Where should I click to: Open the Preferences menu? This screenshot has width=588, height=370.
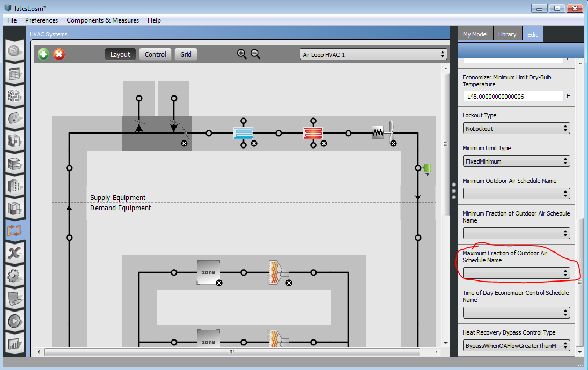[42, 20]
